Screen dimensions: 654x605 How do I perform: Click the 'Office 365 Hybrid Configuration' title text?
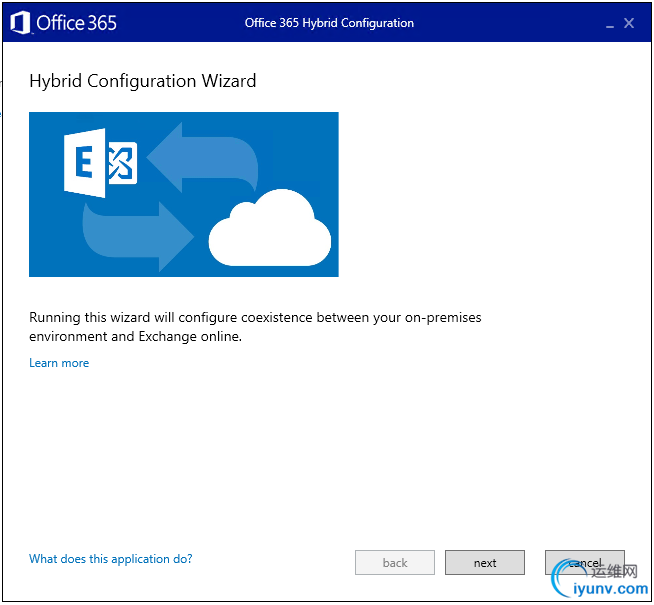(329, 23)
